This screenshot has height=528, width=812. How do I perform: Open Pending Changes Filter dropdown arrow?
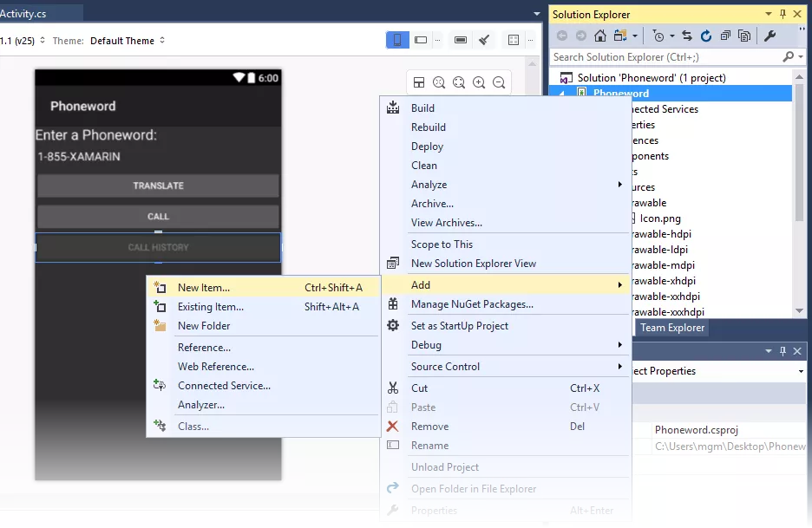tap(672, 36)
